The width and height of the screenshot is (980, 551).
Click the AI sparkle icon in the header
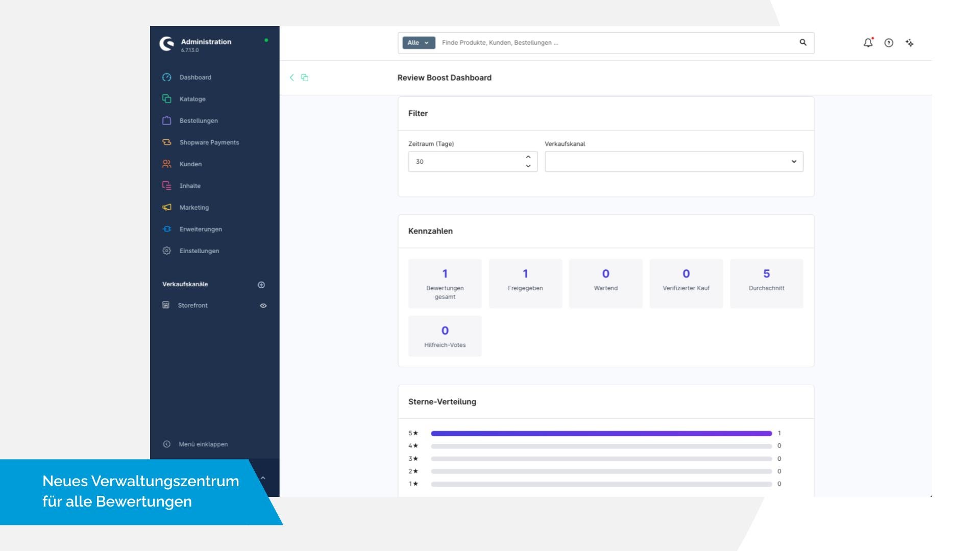(910, 43)
